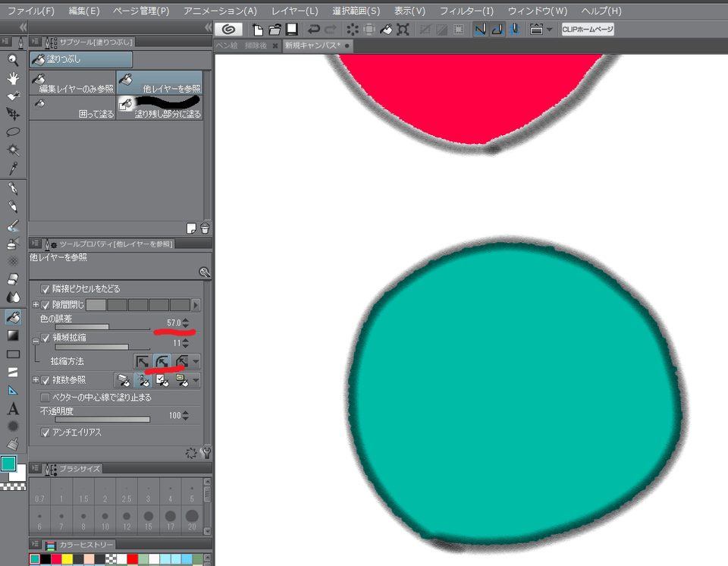Viewport: 728px width, 566px height.
Task: Uncheck 隣接ピクセルをたどる checkbox
Action: coord(45,289)
